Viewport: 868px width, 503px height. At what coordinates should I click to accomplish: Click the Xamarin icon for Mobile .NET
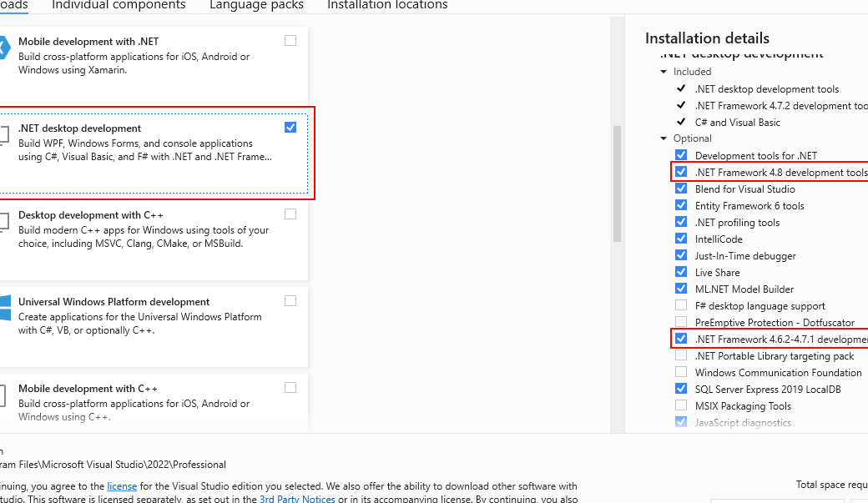[4, 48]
